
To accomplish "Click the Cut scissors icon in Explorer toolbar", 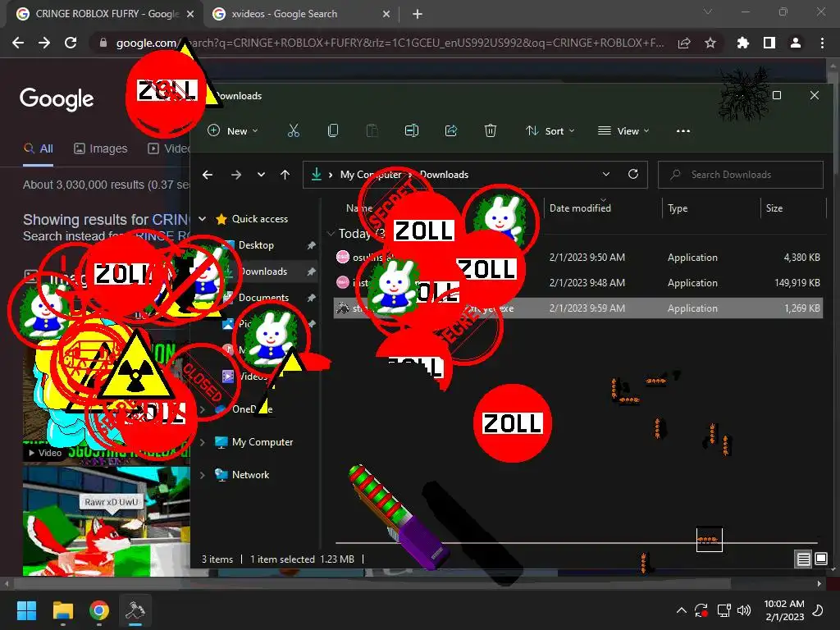I will (x=294, y=130).
